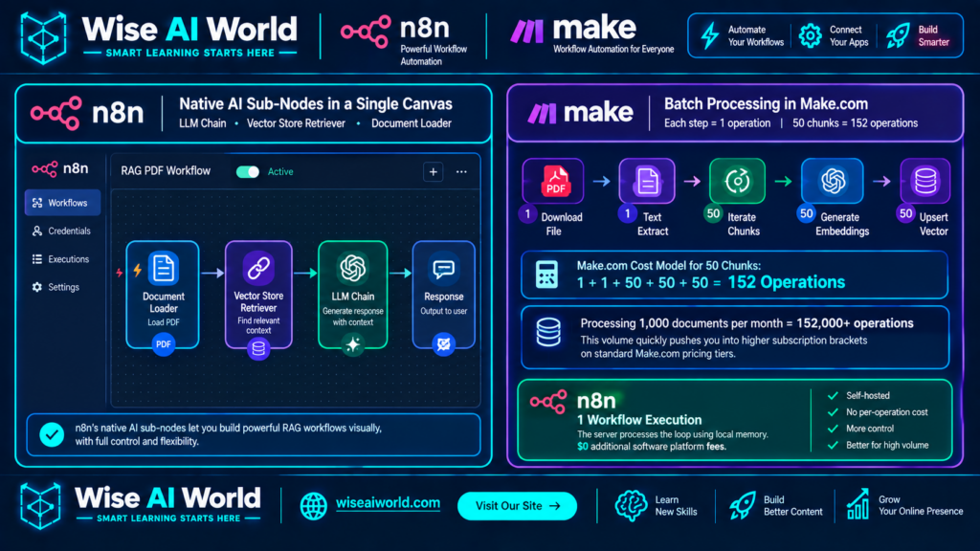Click the brain Learn New Skills icon

(x=631, y=505)
